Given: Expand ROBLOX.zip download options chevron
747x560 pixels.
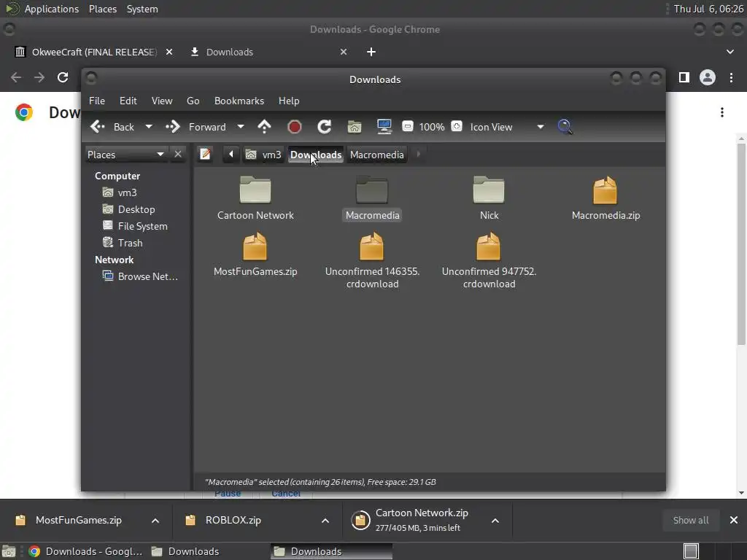Looking at the screenshot, I should [x=325, y=521].
